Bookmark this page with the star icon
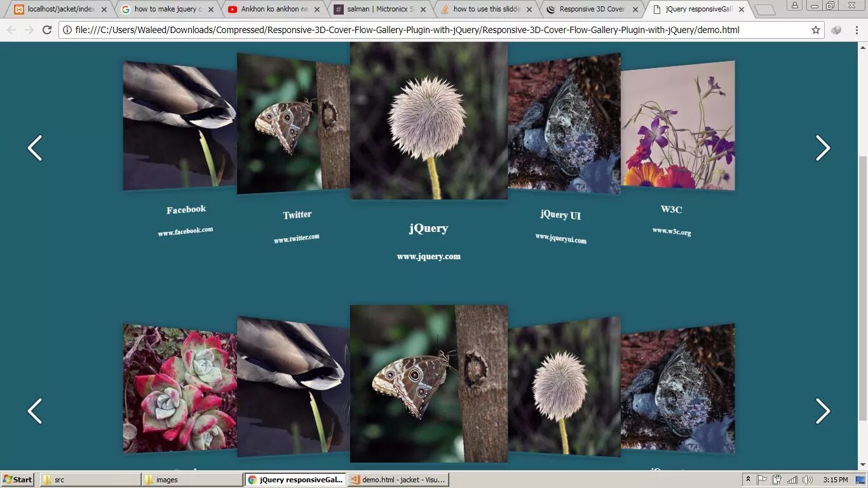This screenshot has width=868, height=488. coord(816,30)
